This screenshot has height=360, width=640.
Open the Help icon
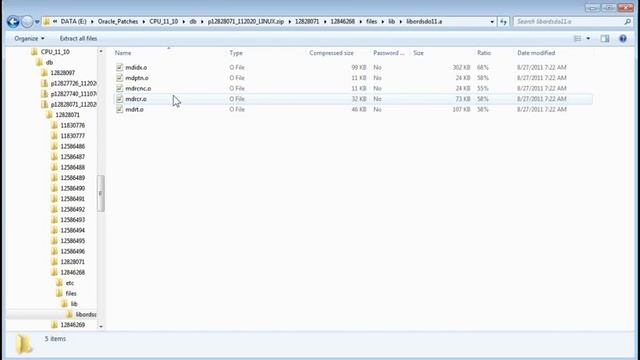click(x=623, y=38)
